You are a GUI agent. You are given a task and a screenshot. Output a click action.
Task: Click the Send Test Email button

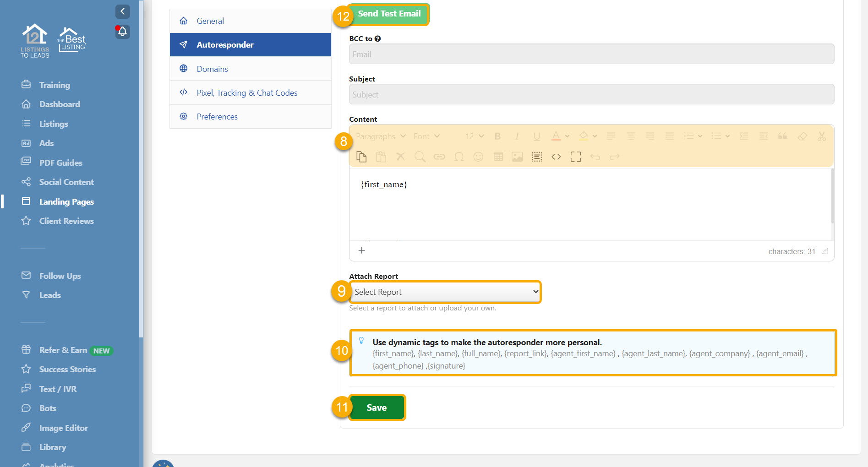pyautogui.click(x=389, y=14)
